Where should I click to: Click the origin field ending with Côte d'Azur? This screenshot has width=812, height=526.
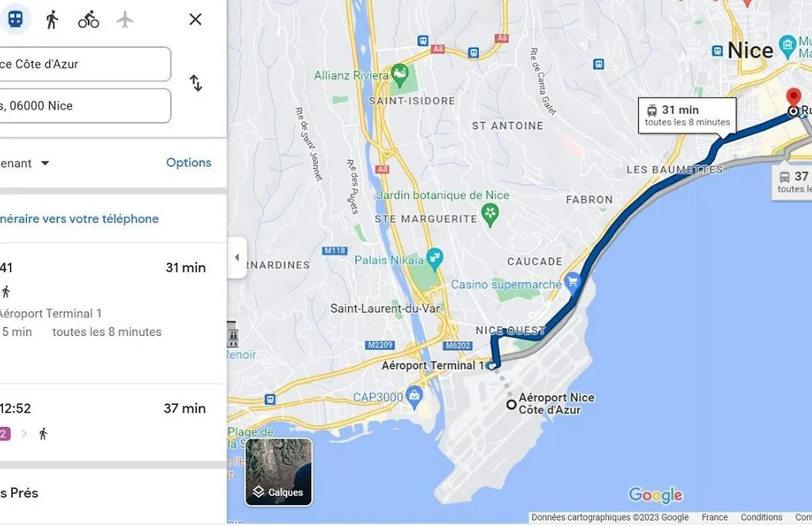pos(86,64)
